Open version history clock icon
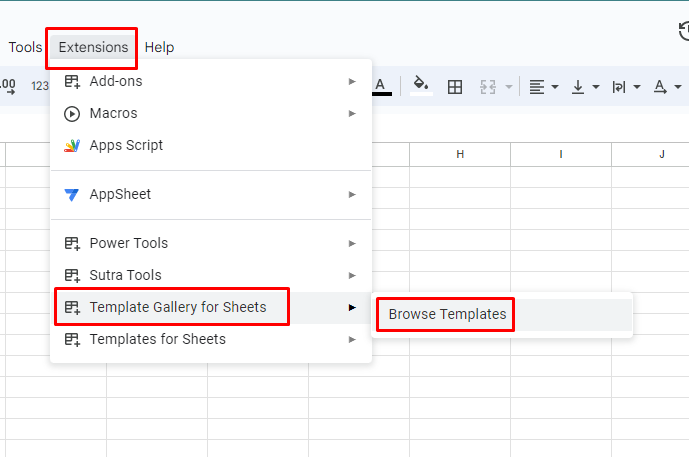This screenshot has height=457, width=689. click(x=684, y=32)
